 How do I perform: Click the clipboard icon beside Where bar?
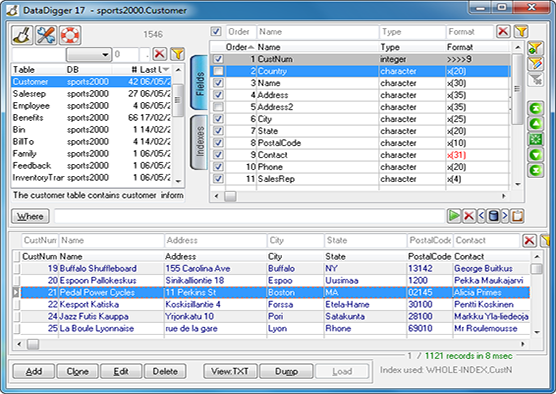[517, 216]
